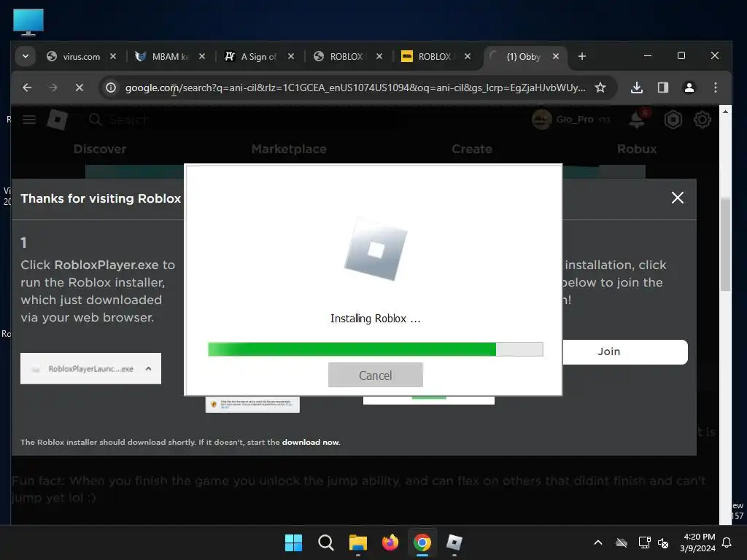Open the Chrome tab search dropdown
Image resolution: width=747 pixels, height=560 pixels.
pyautogui.click(x=26, y=56)
